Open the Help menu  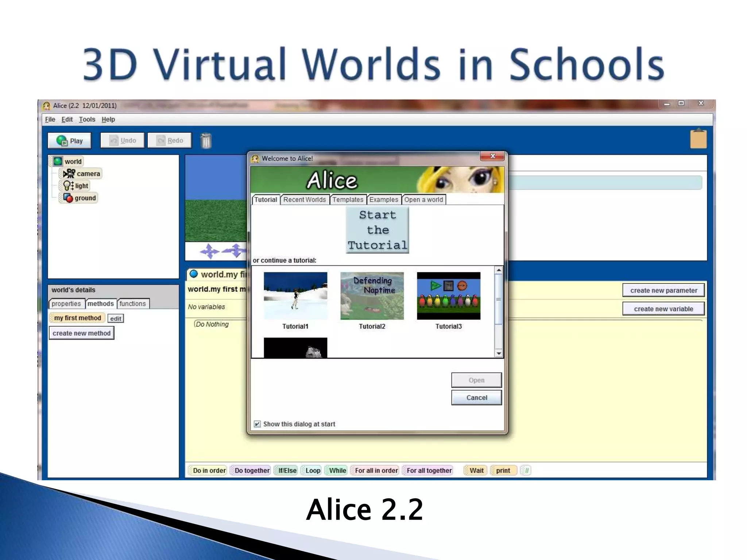pos(108,120)
